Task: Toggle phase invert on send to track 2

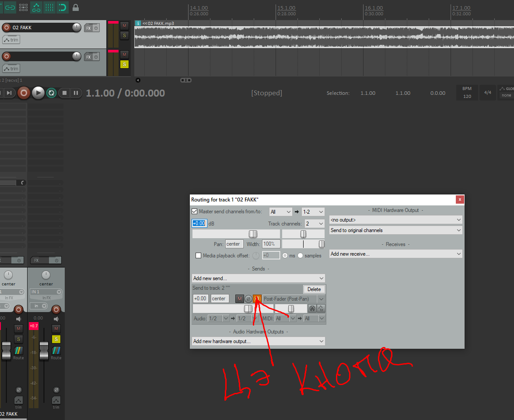Action: click(248, 299)
